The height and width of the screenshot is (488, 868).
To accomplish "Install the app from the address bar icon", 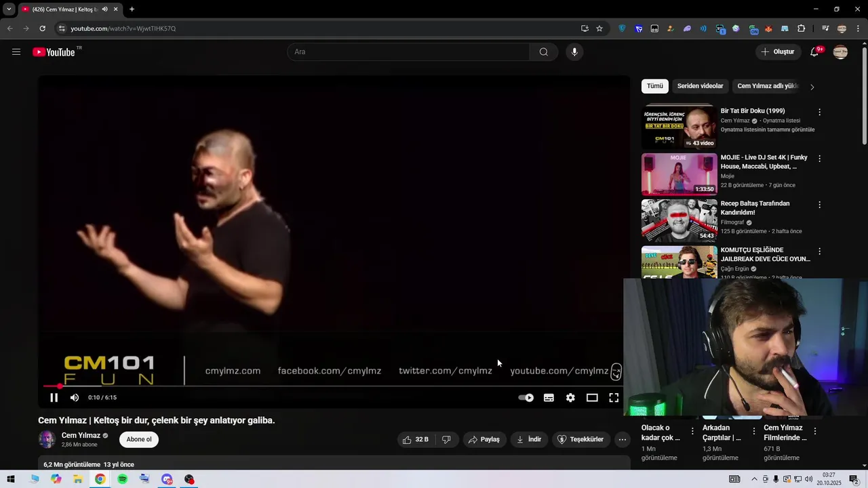I will (x=585, y=28).
